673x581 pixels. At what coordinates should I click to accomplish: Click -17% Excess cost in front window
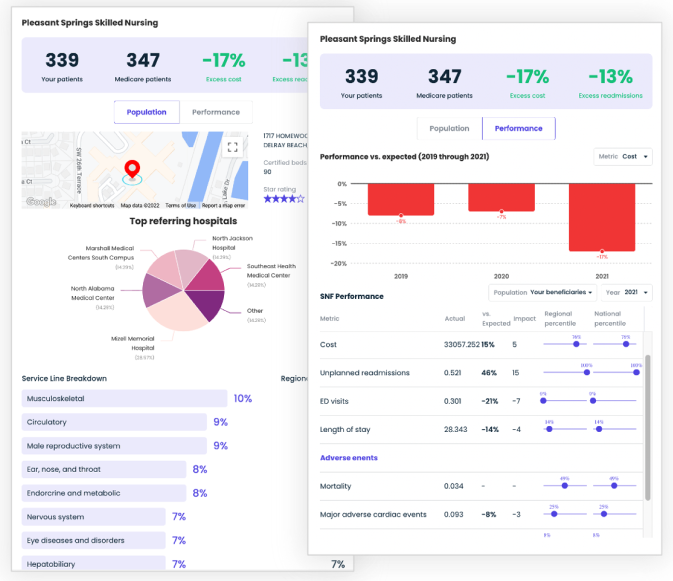[x=527, y=83]
